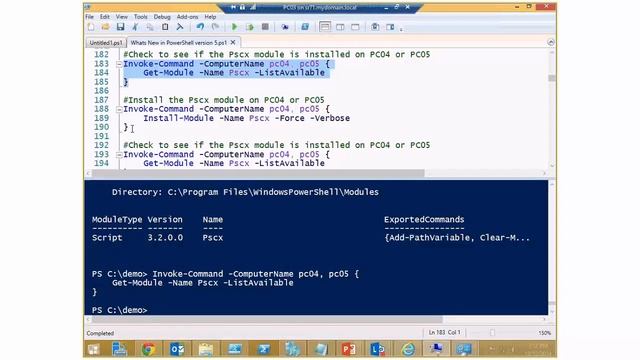
Task: Click the ExportedCommands column header in the console
Action: click(424, 220)
